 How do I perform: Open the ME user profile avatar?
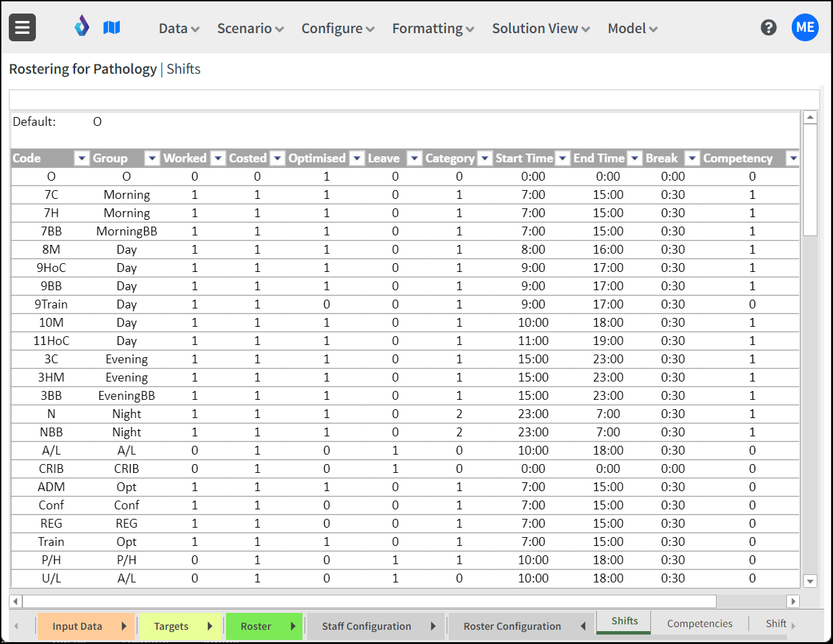(805, 28)
